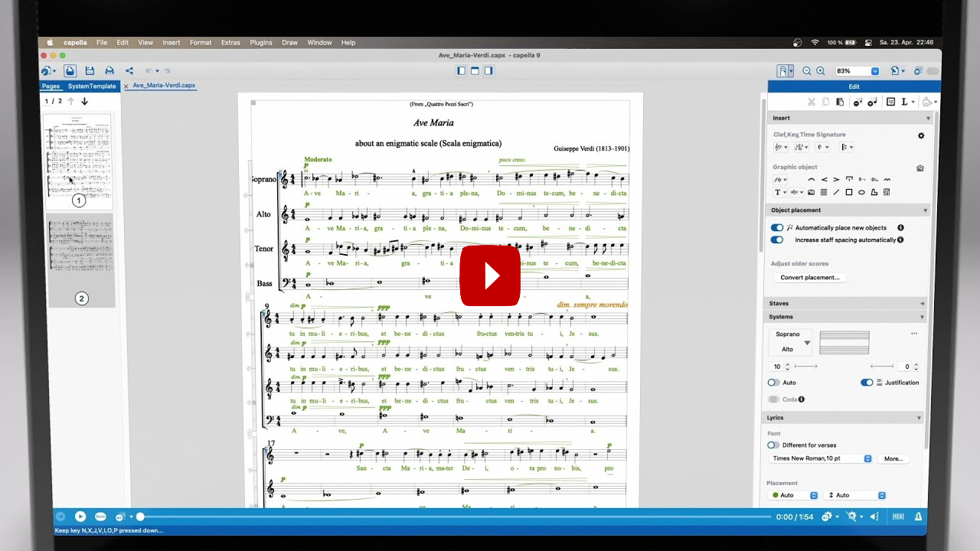This screenshot has width=980, height=551.
Task: Select the Ave_Maria-Verdi.capx document tab
Action: tap(164, 86)
